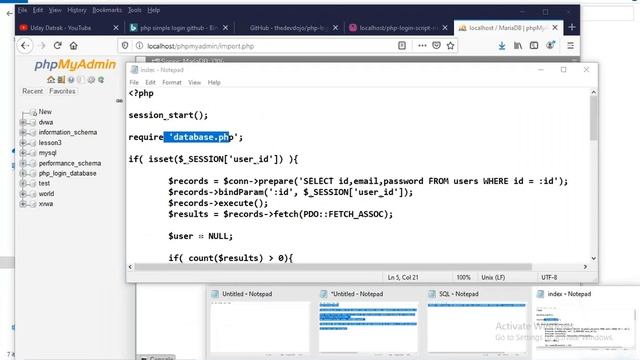This screenshot has height=360, width=640.
Task: Click New database link in tree
Action: point(45,111)
